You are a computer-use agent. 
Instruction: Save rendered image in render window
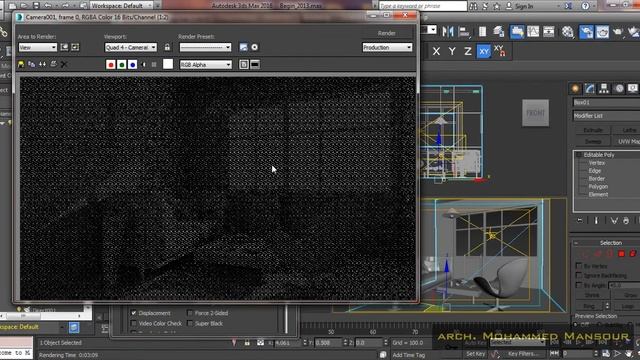(21, 64)
